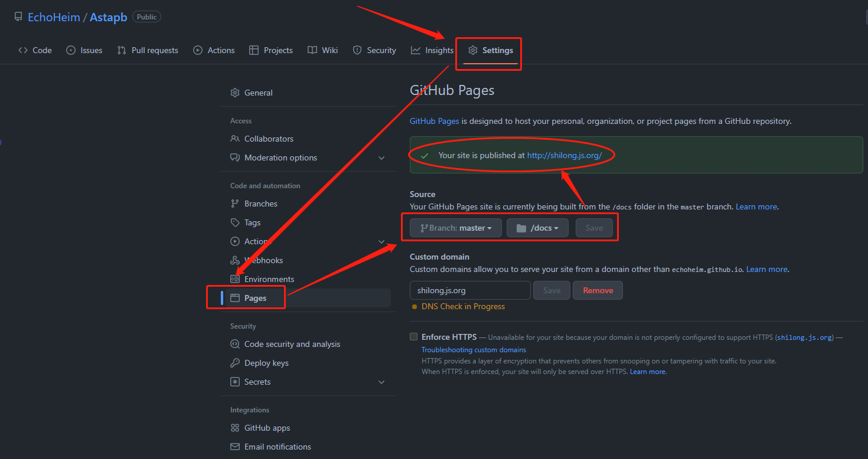
Task: Expand the Moderation options chevron
Action: coord(381,158)
